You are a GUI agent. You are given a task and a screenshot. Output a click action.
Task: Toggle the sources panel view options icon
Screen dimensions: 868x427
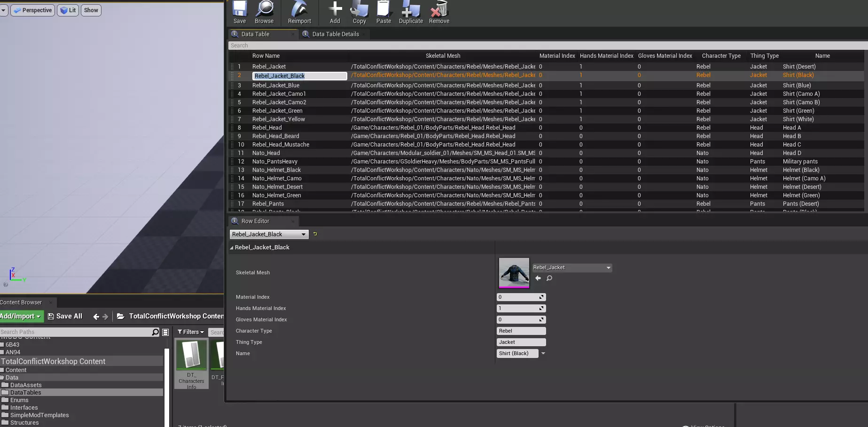point(165,332)
